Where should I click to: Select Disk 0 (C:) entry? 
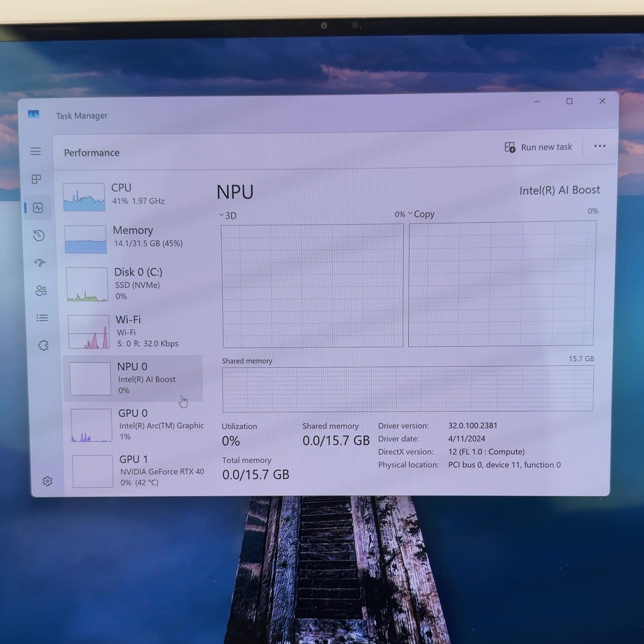(x=133, y=284)
